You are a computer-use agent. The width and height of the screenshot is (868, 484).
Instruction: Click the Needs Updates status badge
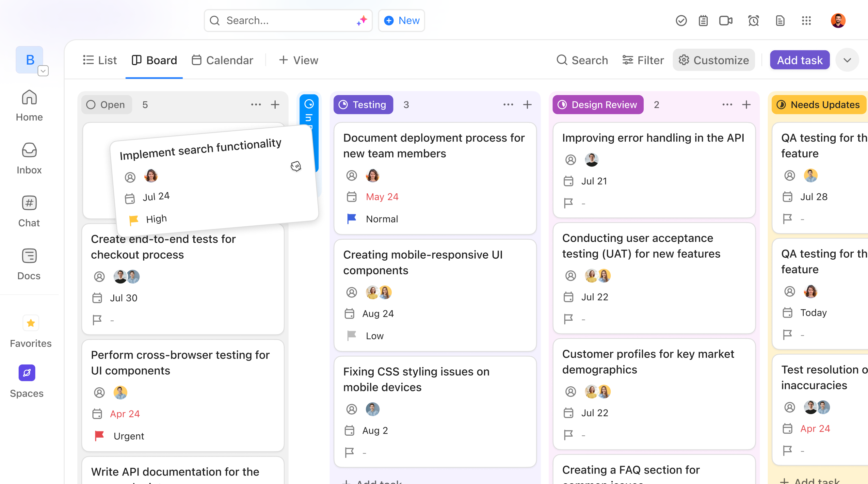819,105
